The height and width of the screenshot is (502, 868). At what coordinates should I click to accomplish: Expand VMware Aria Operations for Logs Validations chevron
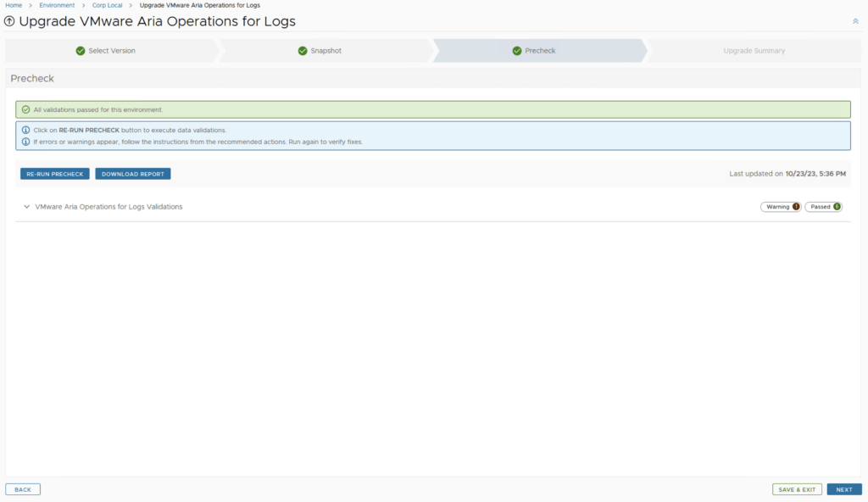(26, 207)
